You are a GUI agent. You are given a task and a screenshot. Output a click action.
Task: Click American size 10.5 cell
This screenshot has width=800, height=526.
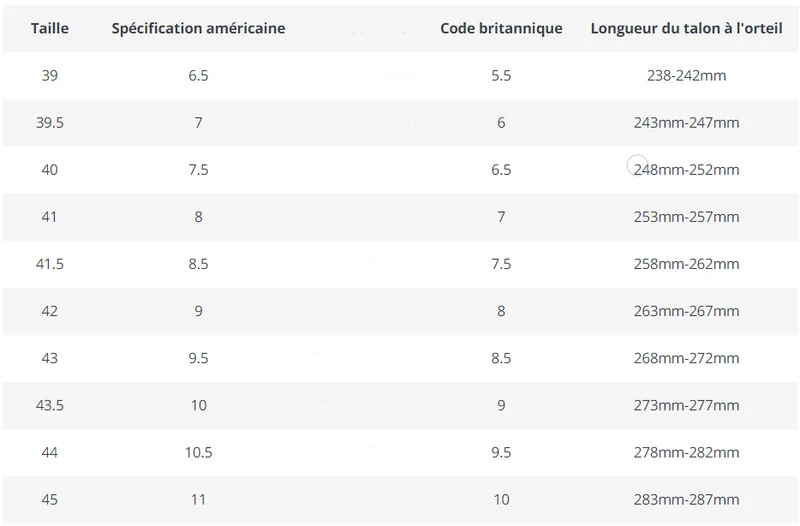tap(198, 452)
